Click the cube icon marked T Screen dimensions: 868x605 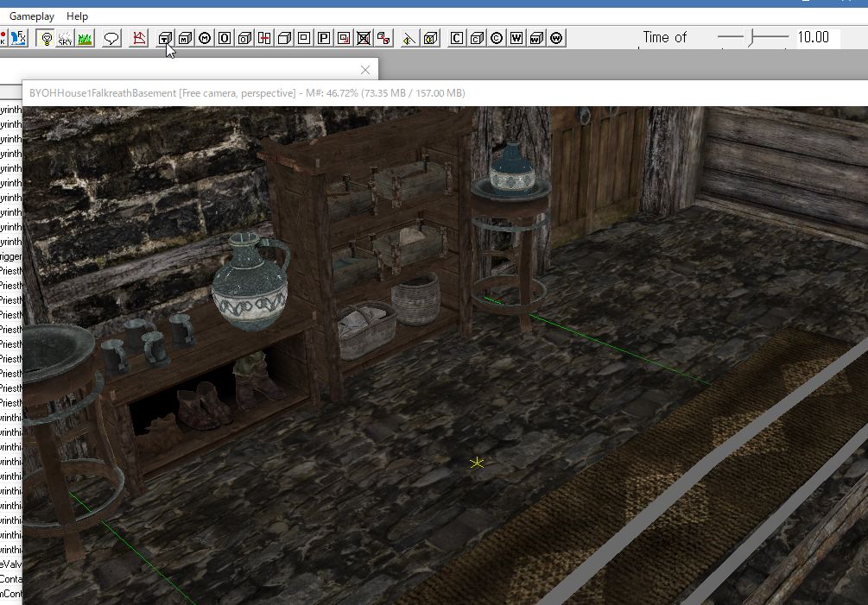pos(165,38)
